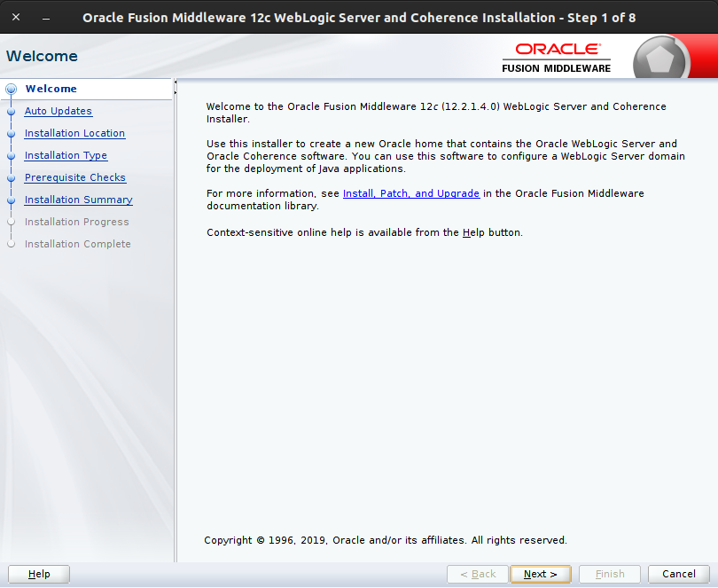This screenshot has height=588, width=718.
Task: Click the copyright notice text
Action: pos(386,540)
